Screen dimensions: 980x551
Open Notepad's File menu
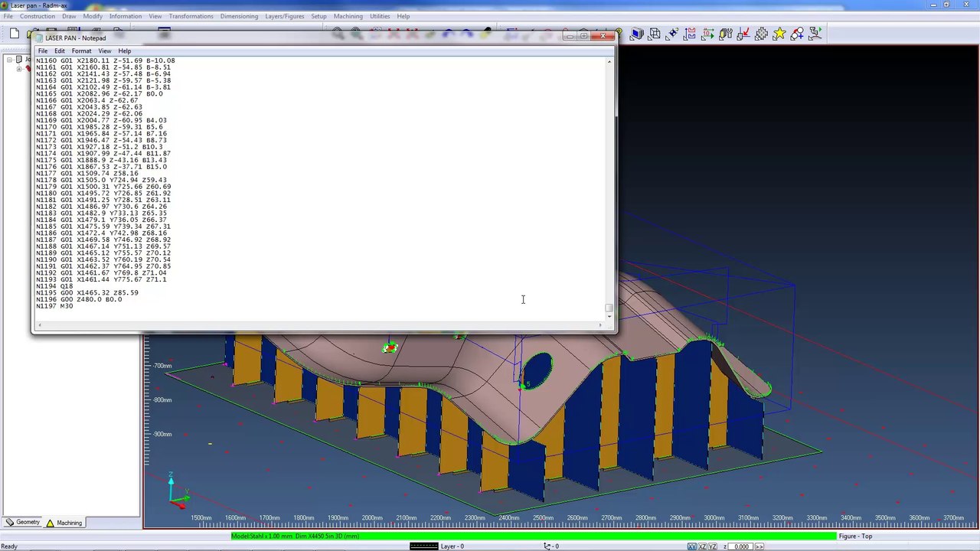tap(43, 51)
